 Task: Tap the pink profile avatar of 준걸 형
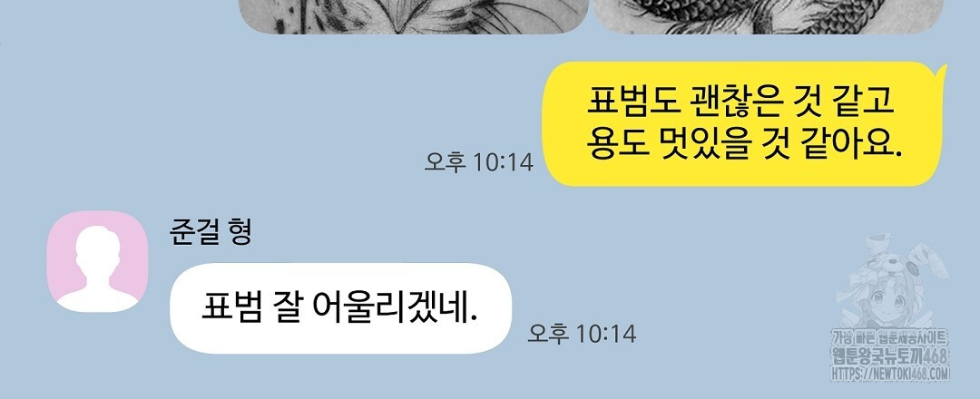pyautogui.click(x=97, y=261)
